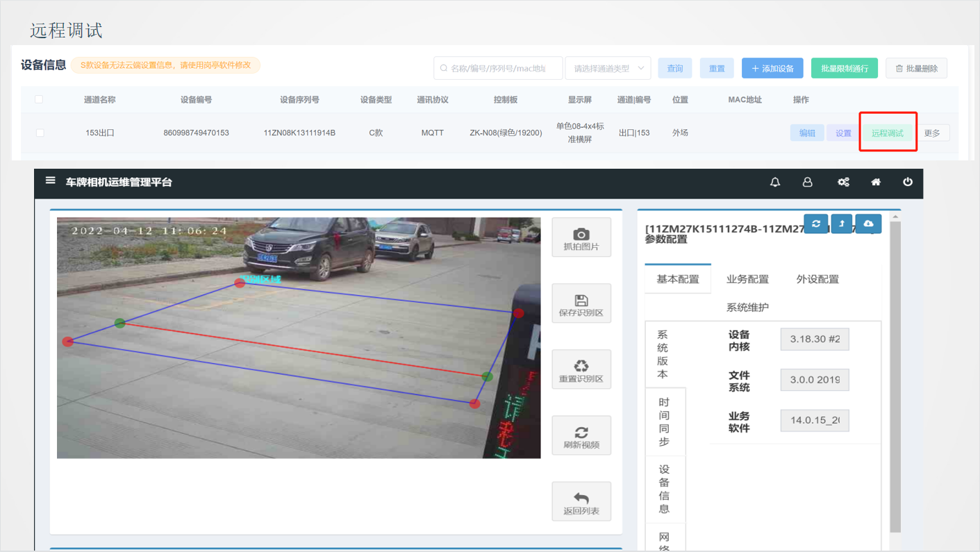
Task: Select the 设备信息 vertical tab
Action: [x=664, y=489]
